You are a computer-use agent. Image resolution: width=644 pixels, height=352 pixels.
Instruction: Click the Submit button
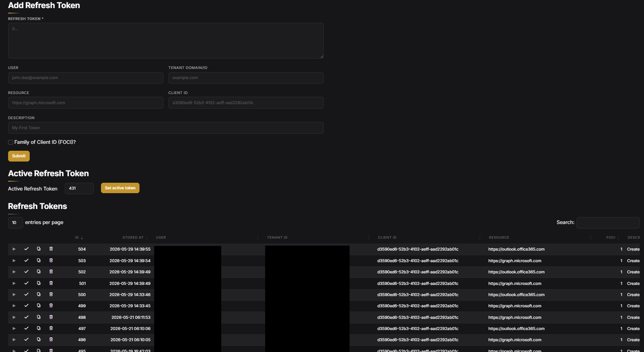[19, 156]
